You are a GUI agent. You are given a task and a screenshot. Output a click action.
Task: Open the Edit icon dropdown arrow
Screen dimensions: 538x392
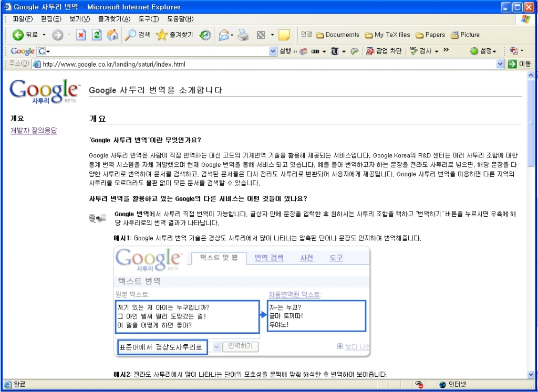pyautogui.click(x=272, y=35)
